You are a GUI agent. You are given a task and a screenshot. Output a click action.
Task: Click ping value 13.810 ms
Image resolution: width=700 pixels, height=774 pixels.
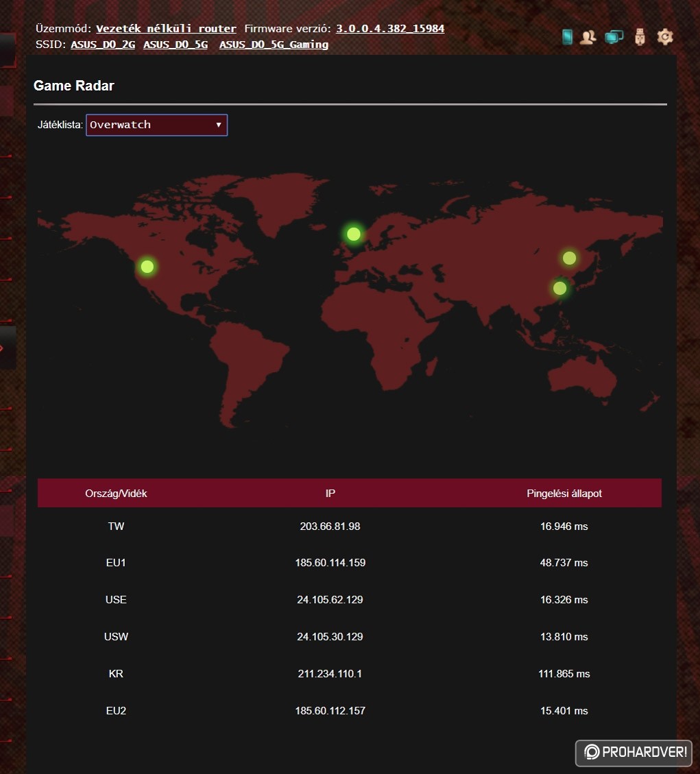pyautogui.click(x=564, y=637)
